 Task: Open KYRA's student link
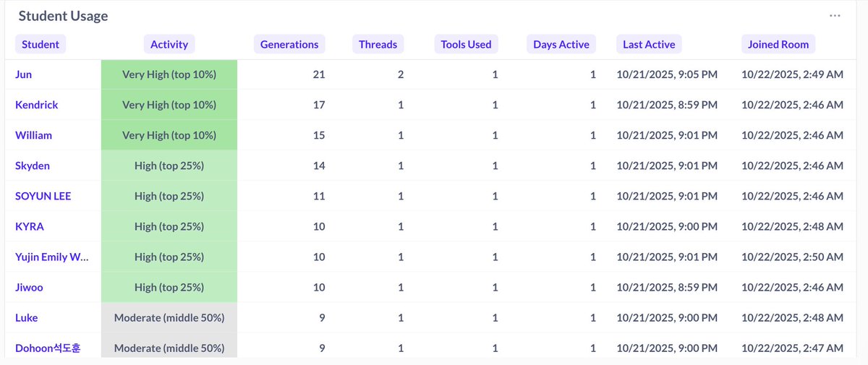[30, 226]
